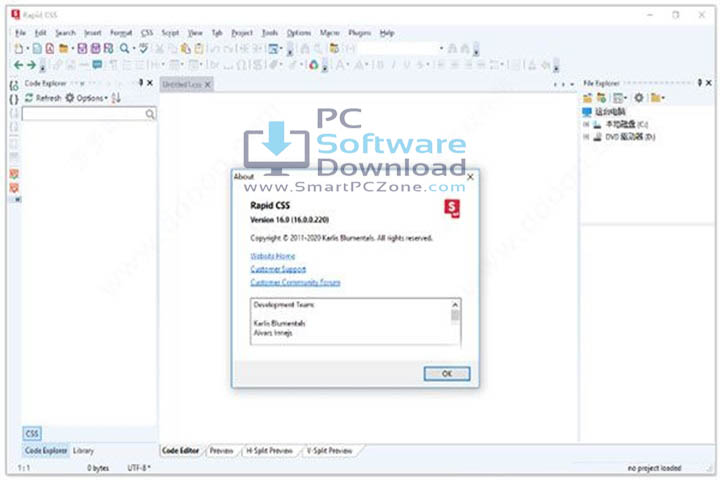Open the combo box dropdown in top toolbar
Viewport: 720px width, 480px height.
(x=441, y=48)
